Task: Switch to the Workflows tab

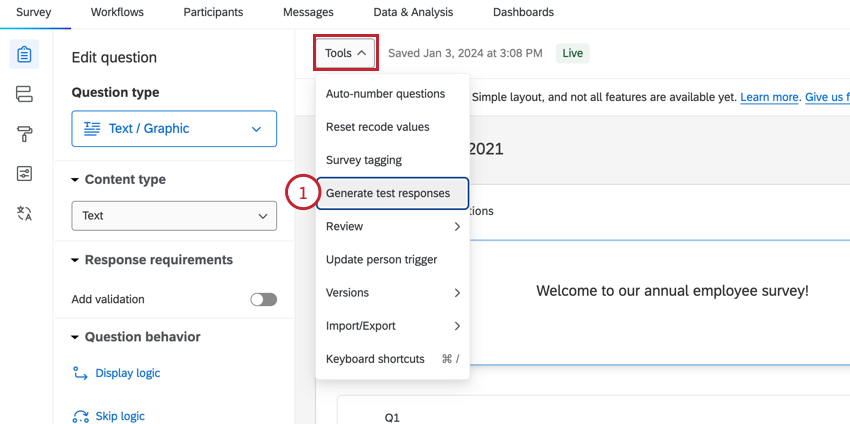Action: pyautogui.click(x=117, y=12)
